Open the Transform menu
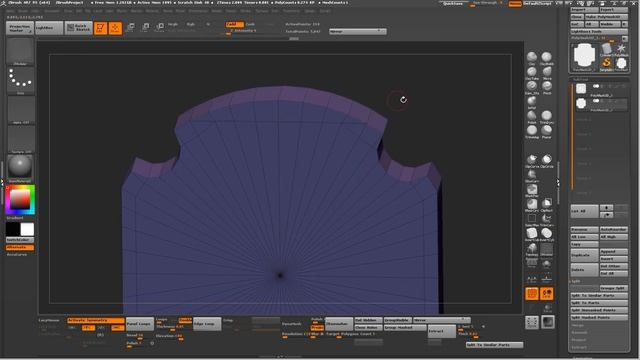 pos(291,11)
